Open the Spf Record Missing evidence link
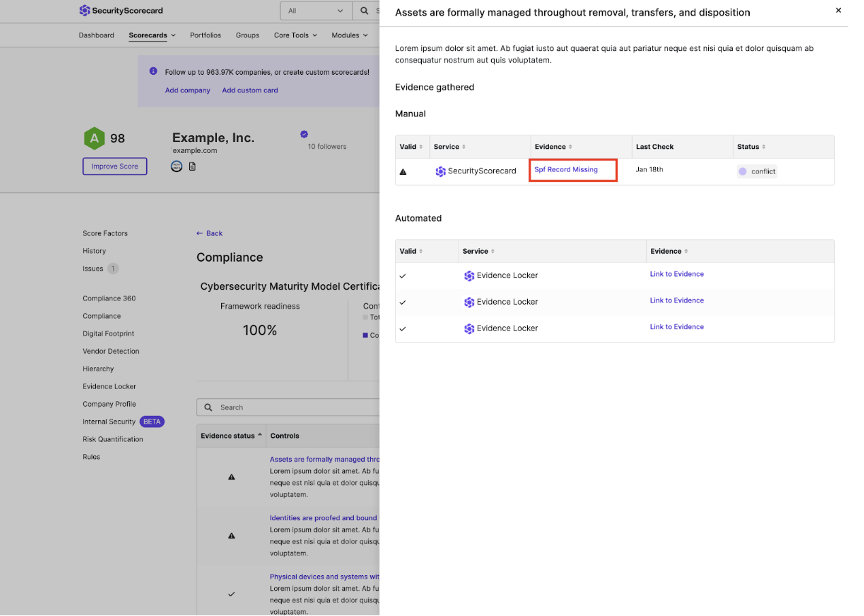Screen dimensions: 864x616 click(566, 169)
